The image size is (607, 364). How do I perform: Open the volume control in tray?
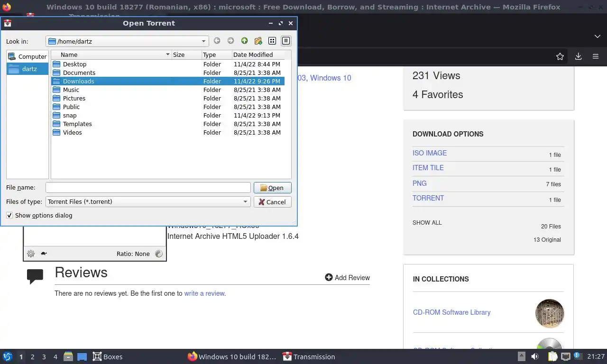[x=535, y=356]
